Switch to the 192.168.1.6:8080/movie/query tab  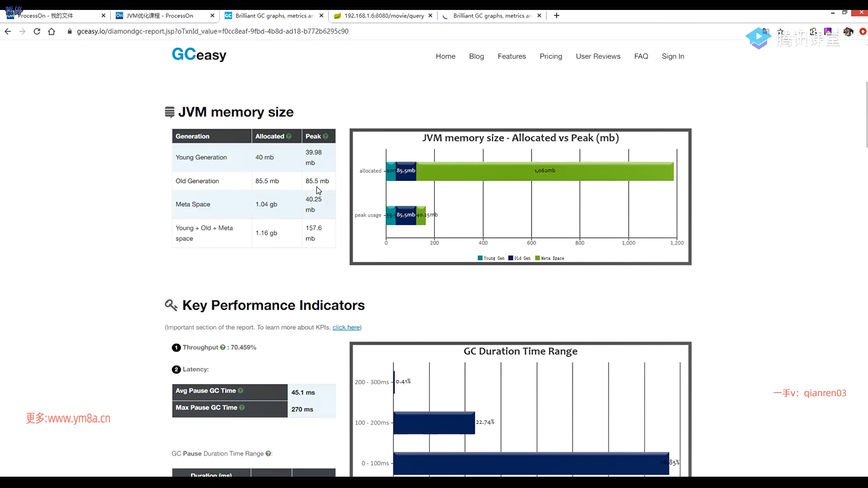point(383,15)
